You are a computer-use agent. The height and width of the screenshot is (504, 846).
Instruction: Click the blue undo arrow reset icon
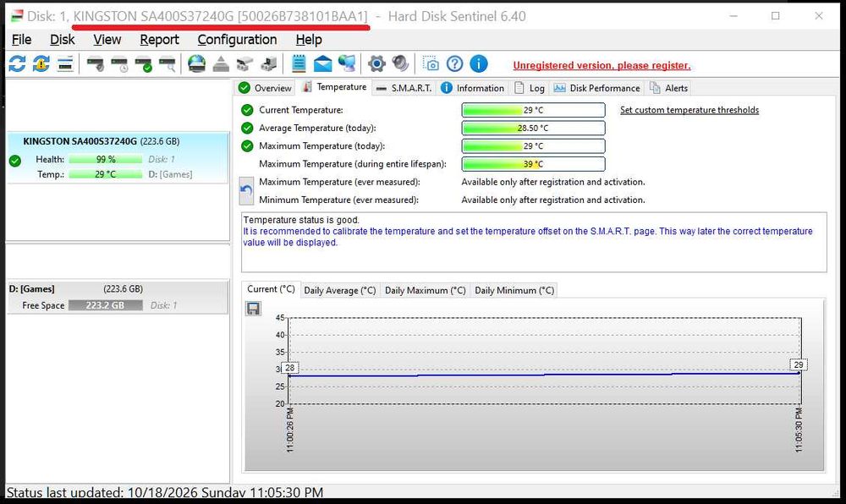point(246,191)
